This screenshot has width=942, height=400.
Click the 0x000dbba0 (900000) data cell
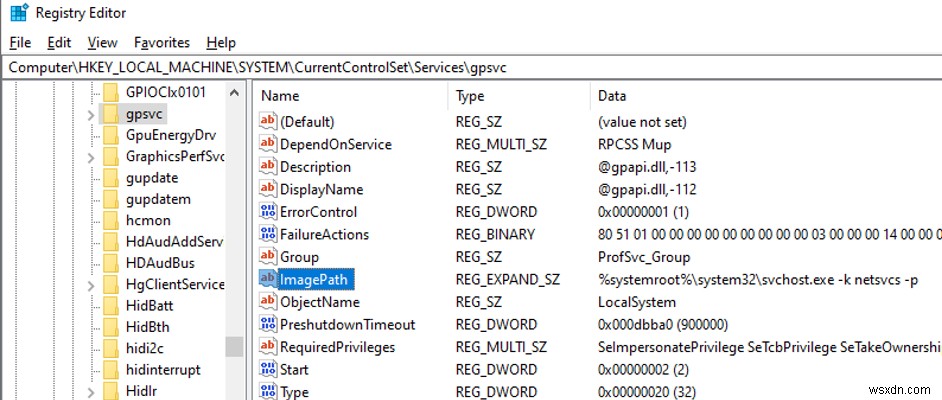[663, 324]
